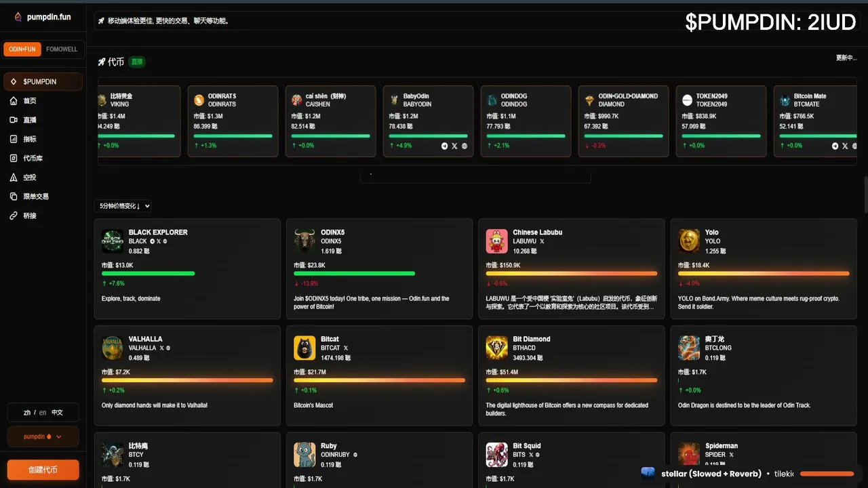Open BLACK EXPLORER's X icon

click(159, 241)
